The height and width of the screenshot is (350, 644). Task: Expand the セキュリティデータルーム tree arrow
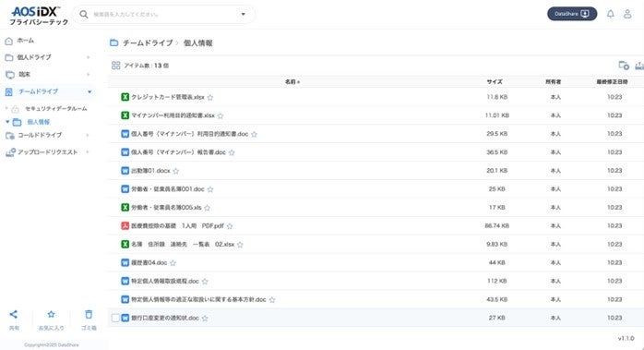point(6,109)
